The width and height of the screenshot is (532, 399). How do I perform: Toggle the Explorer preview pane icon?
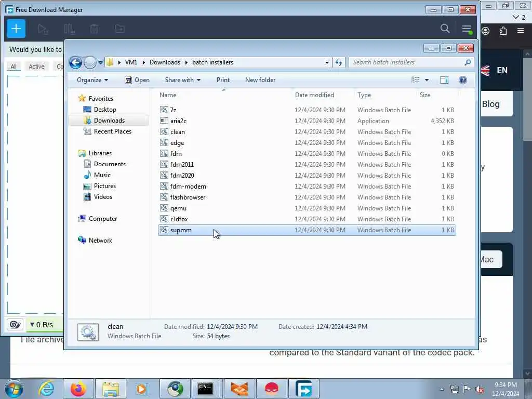click(444, 80)
